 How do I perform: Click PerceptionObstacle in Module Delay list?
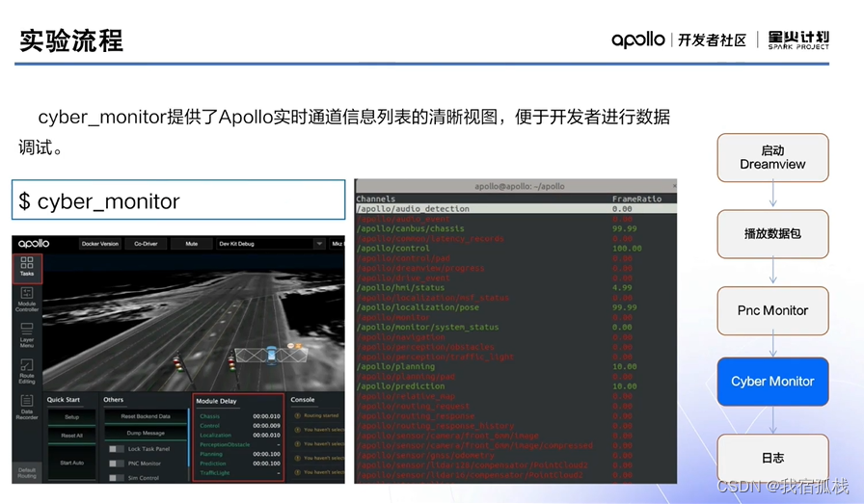(225, 444)
